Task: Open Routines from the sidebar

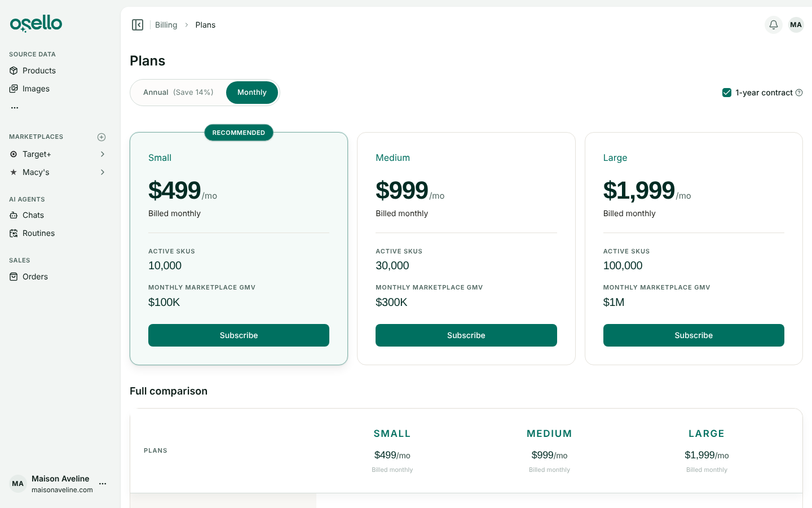Action: [x=38, y=233]
